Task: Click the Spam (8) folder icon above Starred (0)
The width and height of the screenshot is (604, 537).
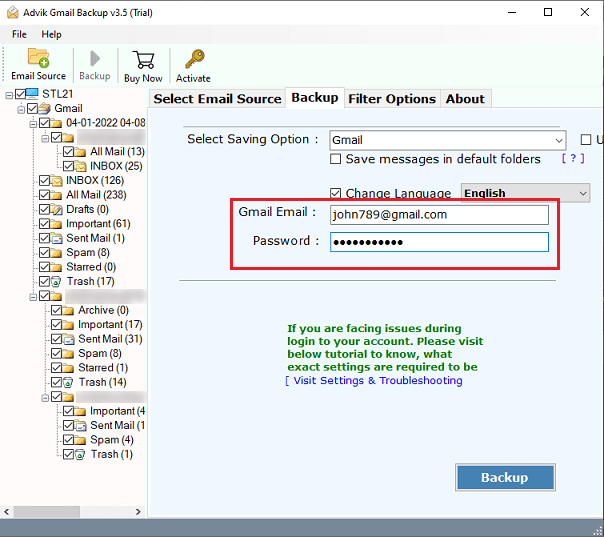Action: pos(56,253)
